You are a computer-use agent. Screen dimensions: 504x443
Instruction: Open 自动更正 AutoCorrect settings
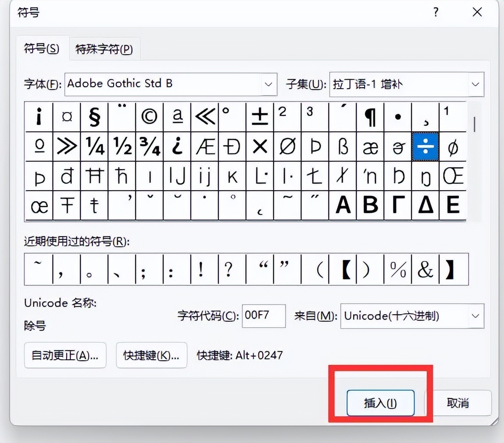click(x=65, y=355)
